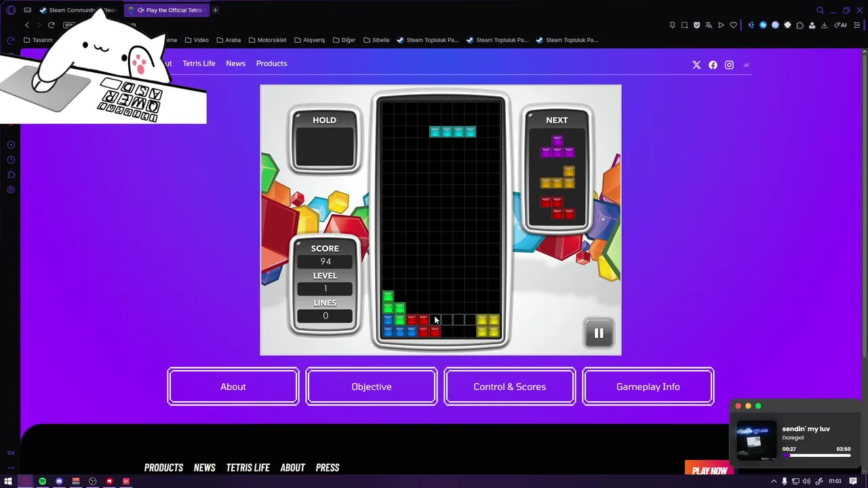The image size is (868, 488).
Task: Open the Valorant taskbar icon
Action: click(126, 481)
